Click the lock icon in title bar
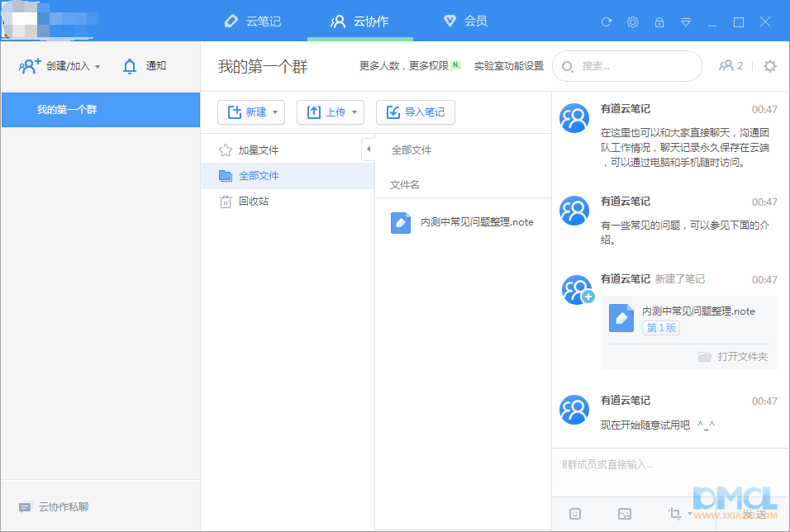 click(659, 22)
